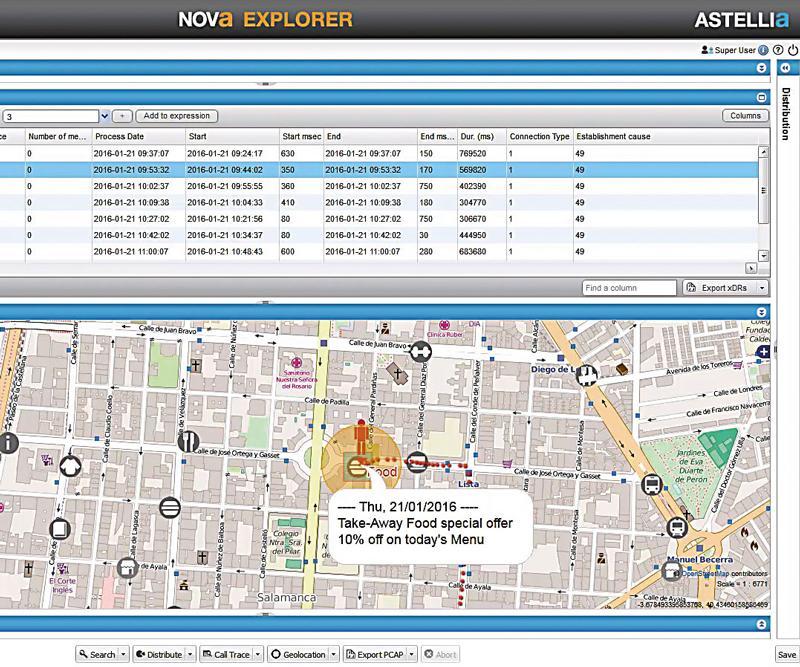
Task: Click the power logout icon
Action: coord(793,50)
